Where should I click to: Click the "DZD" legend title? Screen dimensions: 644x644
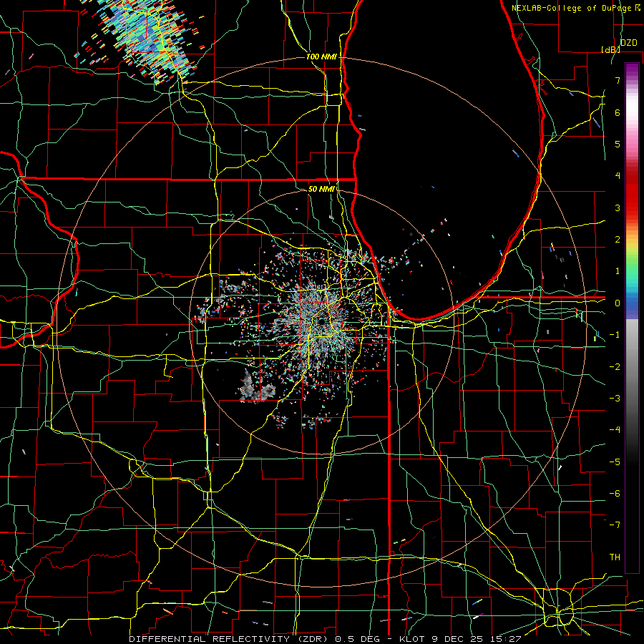tap(628, 43)
